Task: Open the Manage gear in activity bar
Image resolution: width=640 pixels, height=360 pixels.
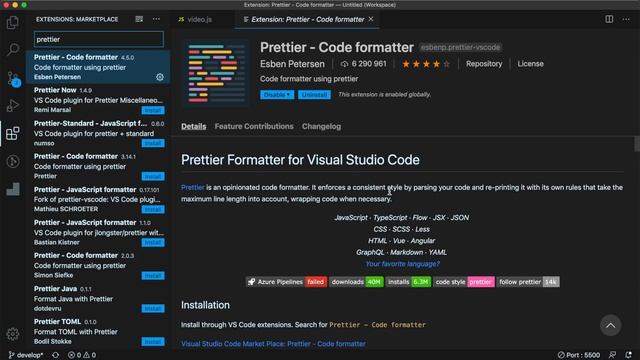Action: [x=13, y=334]
